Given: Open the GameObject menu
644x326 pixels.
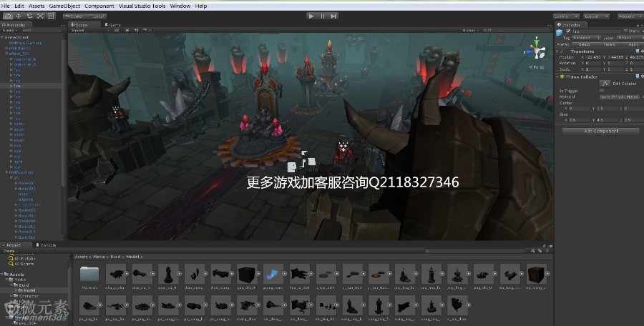Looking at the screenshot, I should (x=64, y=6).
